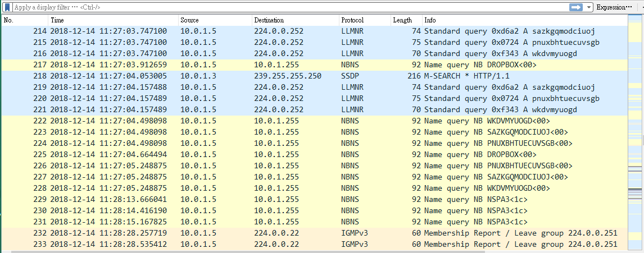Select packet 218 SSDP M-SEARCH row

[x=315, y=76]
